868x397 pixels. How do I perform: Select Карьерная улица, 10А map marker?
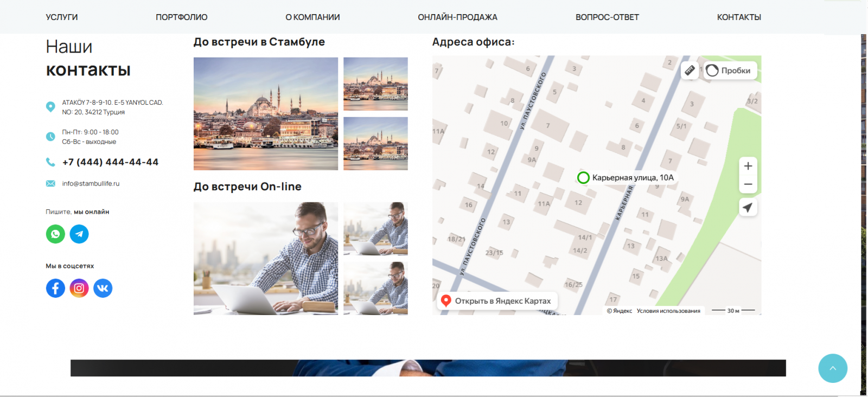584,178
